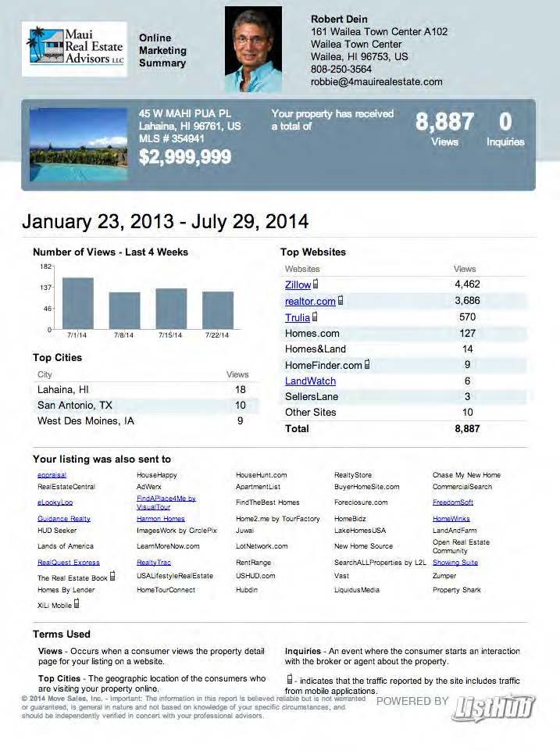Click the MLS # 354941 text
560x751 pixels.
click(171, 139)
